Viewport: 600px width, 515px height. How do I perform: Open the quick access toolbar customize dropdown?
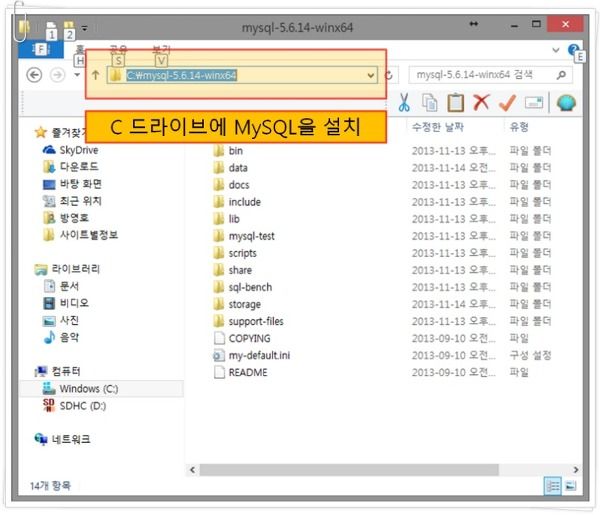(x=84, y=28)
